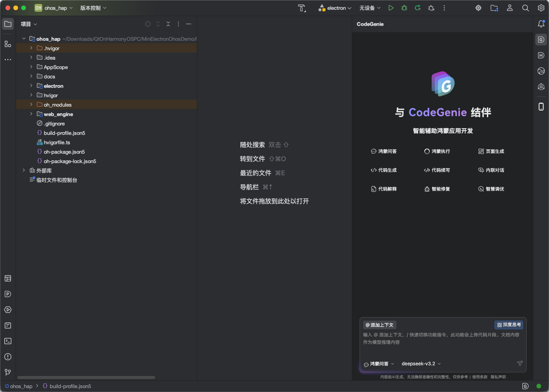
Task: Toggle the 深度思考 deep thinking option
Action: 509,325
